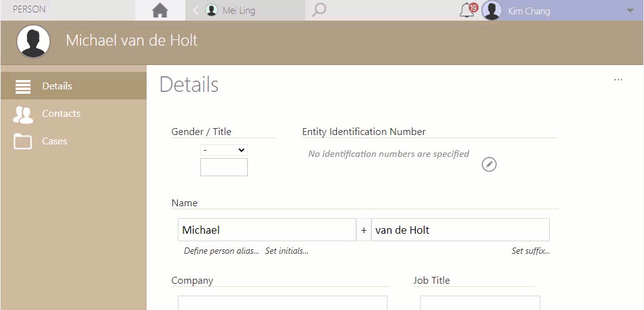The image size is (644, 310).
Task: Open the search magnifier icon
Action: click(x=319, y=10)
